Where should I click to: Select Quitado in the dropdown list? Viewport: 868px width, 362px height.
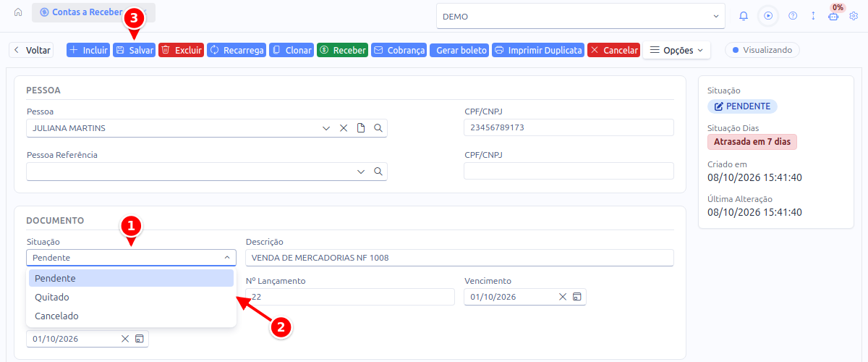[x=131, y=297]
